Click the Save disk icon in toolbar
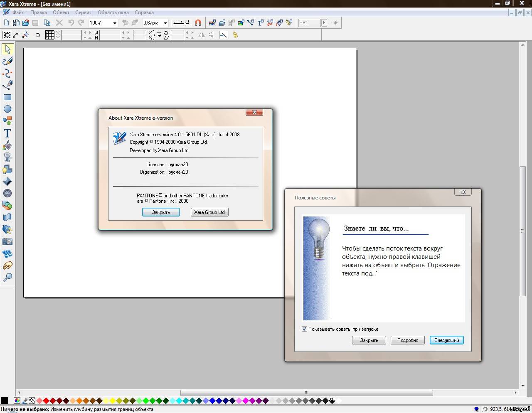 click(x=35, y=22)
